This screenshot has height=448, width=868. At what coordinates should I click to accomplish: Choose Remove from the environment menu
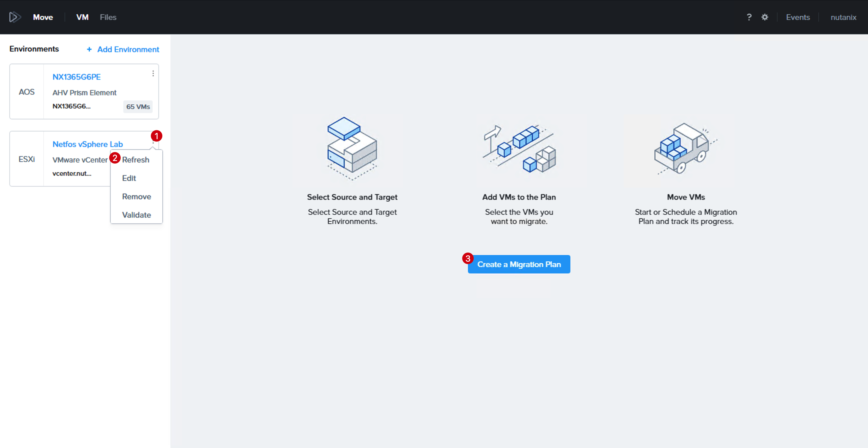[136, 197]
